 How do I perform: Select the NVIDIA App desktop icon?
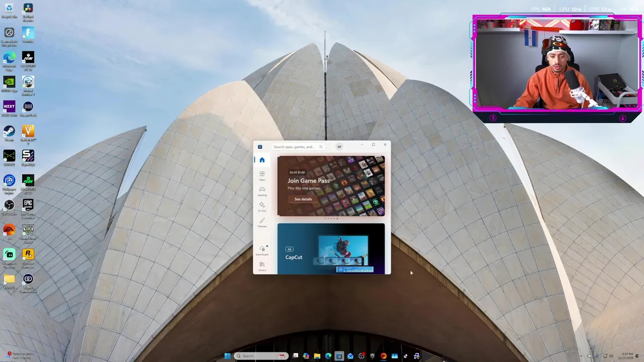click(x=9, y=84)
